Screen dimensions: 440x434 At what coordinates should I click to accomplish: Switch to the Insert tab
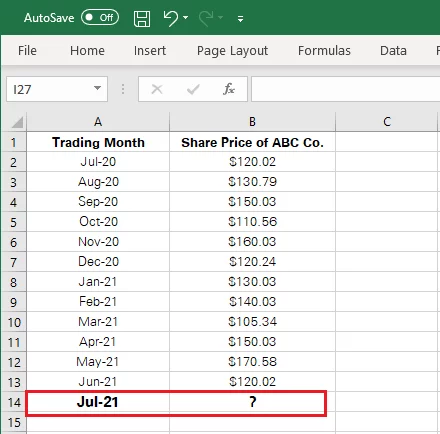click(150, 51)
